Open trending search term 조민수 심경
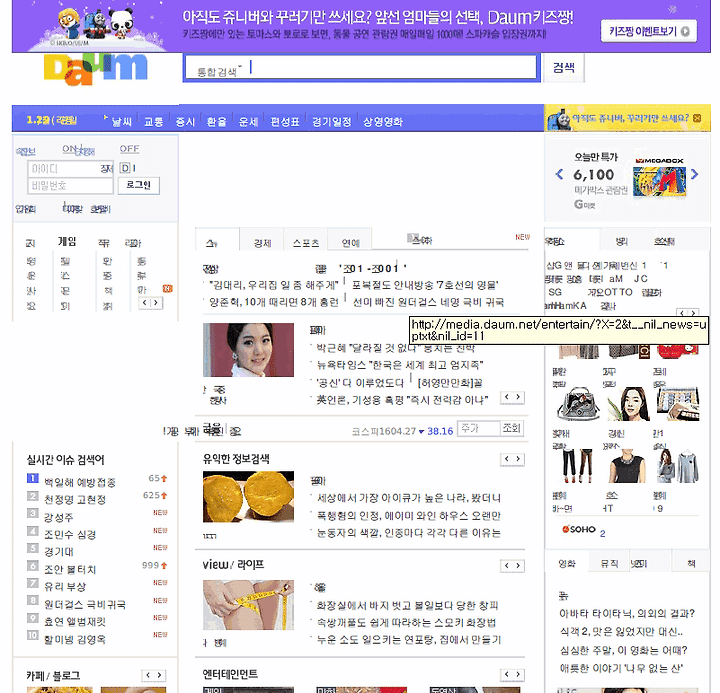720x693 pixels. click(x=70, y=535)
